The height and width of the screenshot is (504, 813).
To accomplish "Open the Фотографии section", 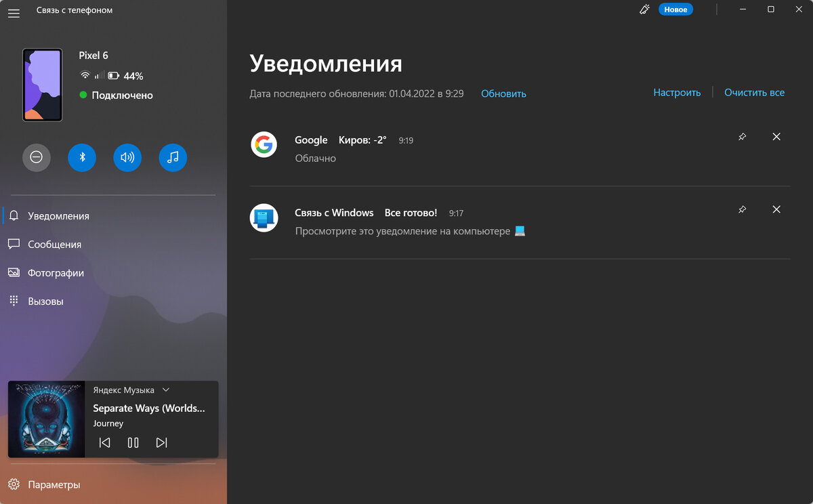I will pyautogui.click(x=114, y=273).
